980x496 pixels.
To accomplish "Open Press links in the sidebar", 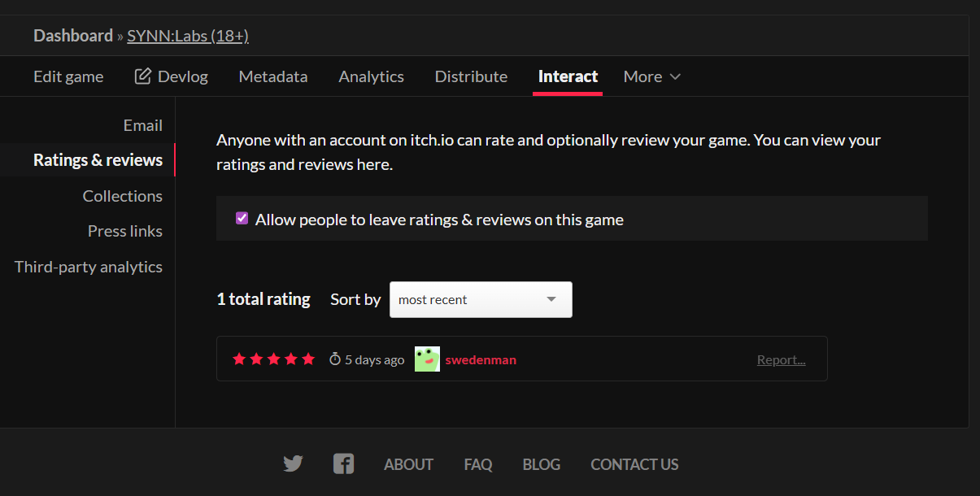I will tap(125, 231).
